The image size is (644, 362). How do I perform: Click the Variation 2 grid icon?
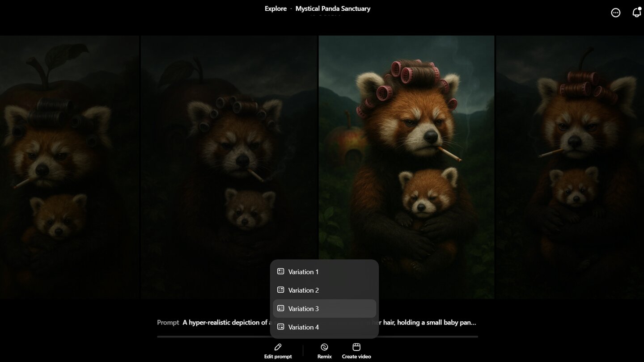coord(281,290)
